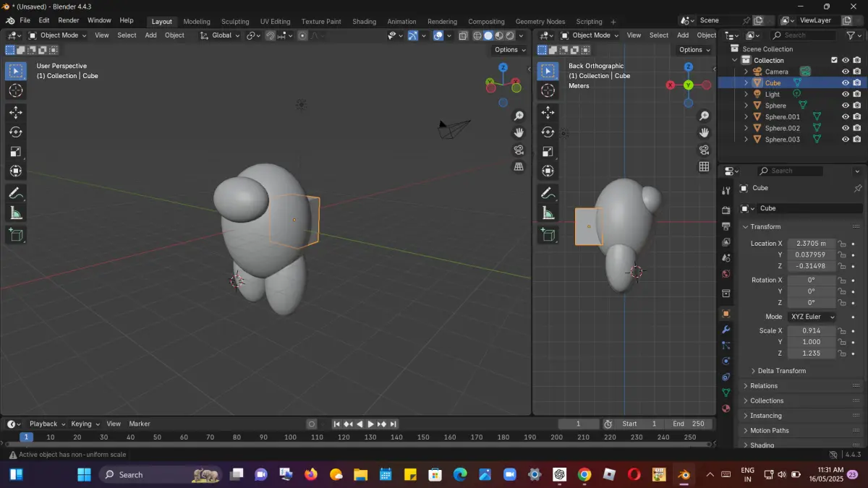
Task: Switch to the Shading workspace tab
Action: [x=364, y=22]
